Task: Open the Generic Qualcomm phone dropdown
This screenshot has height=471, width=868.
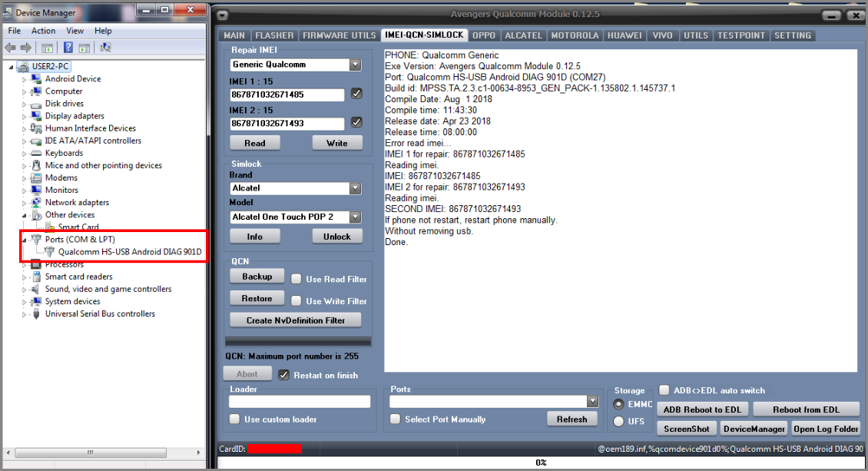Action: [x=355, y=65]
